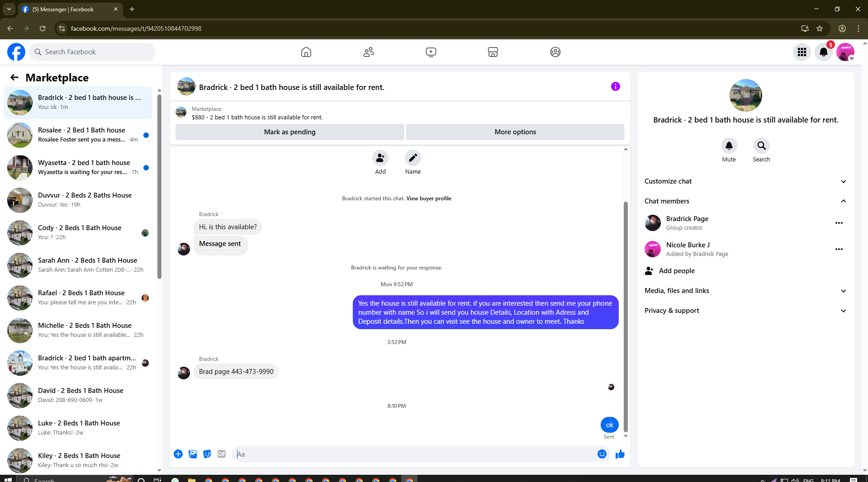The width and height of the screenshot is (868, 482).
Task: Open options for Bradrick Page member
Action: click(839, 223)
